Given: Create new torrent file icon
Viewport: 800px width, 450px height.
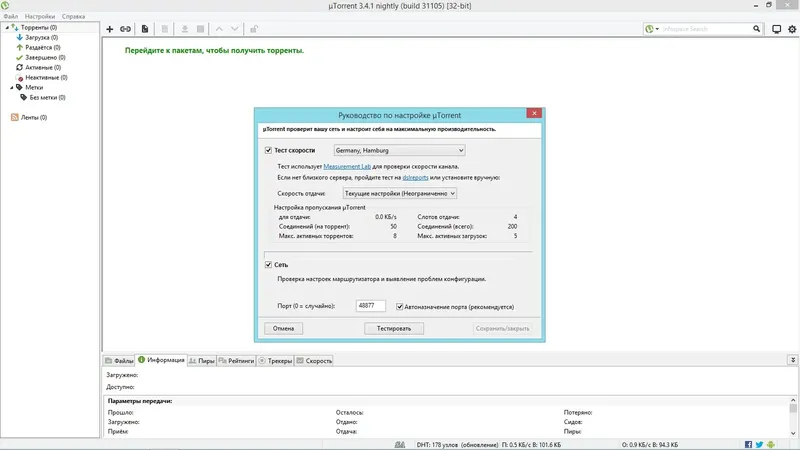Looking at the screenshot, I should pos(145,29).
